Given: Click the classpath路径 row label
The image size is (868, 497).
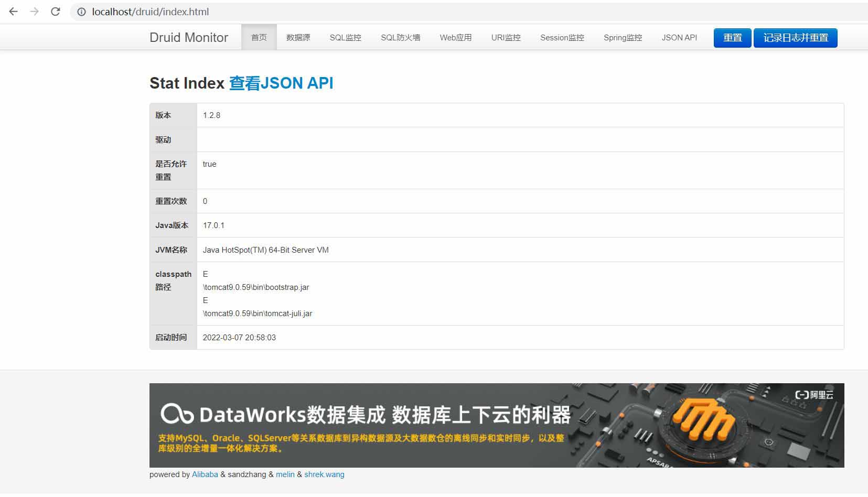Looking at the screenshot, I should pyautogui.click(x=173, y=280).
